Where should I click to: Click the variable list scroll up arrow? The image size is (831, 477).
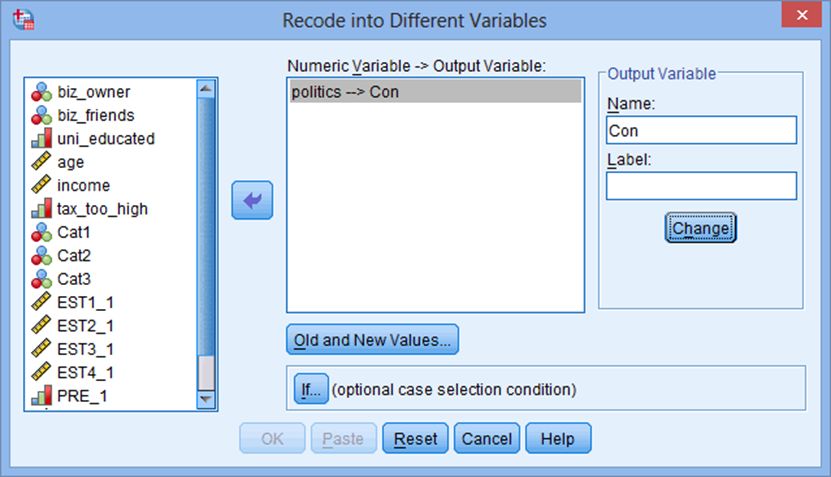coord(206,89)
